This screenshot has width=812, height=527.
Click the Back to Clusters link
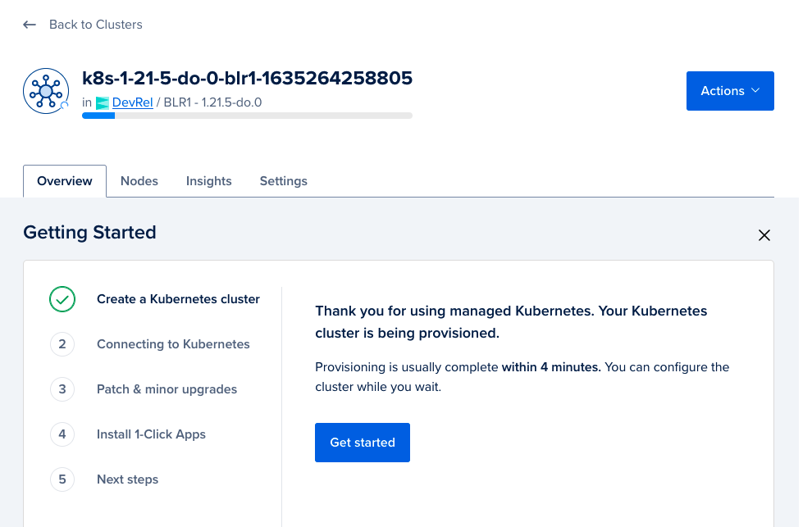(x=95, y=25)
